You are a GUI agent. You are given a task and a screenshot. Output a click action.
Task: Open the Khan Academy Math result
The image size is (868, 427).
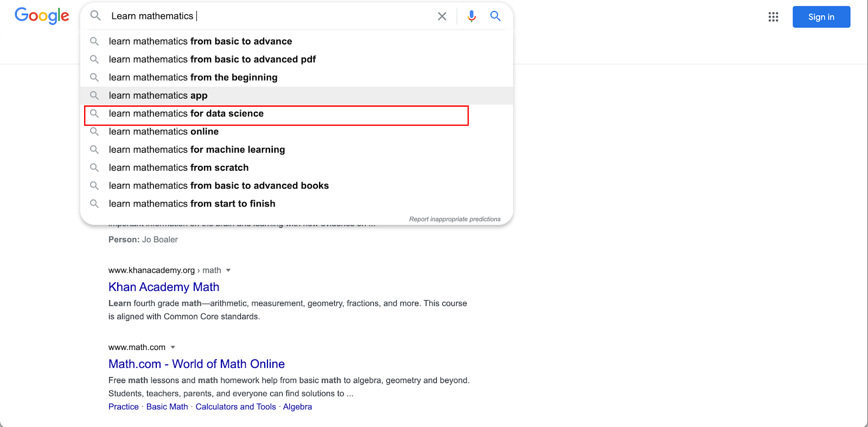tap(164, 287)
